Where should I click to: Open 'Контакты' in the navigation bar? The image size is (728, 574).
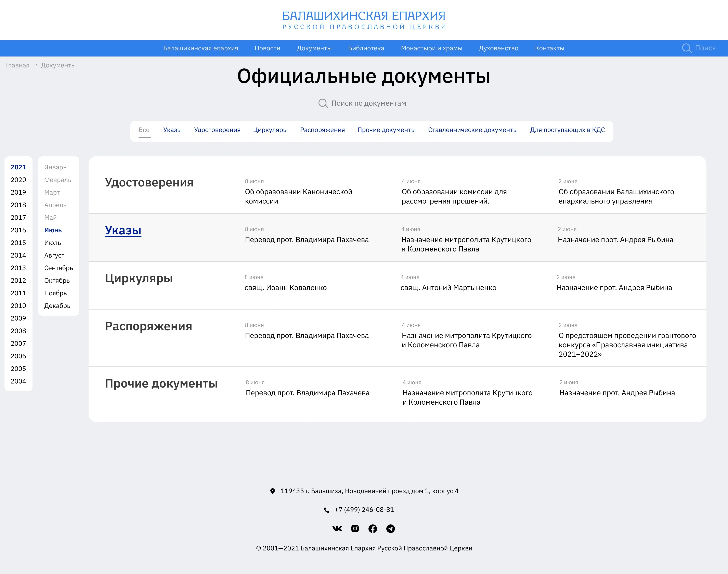549,48
